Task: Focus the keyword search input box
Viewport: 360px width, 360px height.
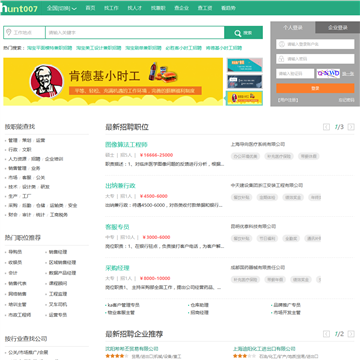Action: click(x=135, y=33)
